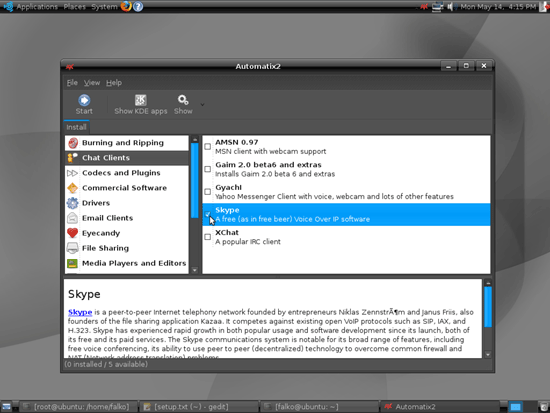The height and width of the screenshot is (413, 550).
Task: Click the File Sharing category icon
Action: point(73,248)
